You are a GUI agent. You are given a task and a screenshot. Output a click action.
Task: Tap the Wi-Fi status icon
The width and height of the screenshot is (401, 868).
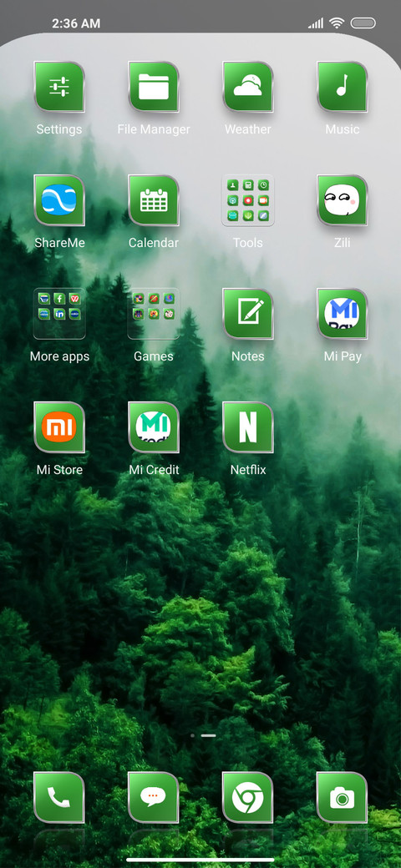coord(336,23)
